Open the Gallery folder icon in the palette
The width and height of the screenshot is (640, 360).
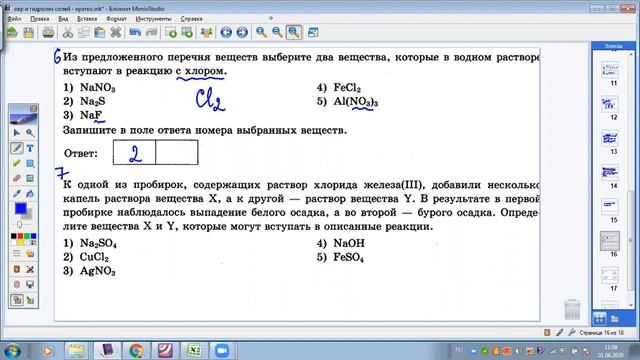tap(30, 254)
